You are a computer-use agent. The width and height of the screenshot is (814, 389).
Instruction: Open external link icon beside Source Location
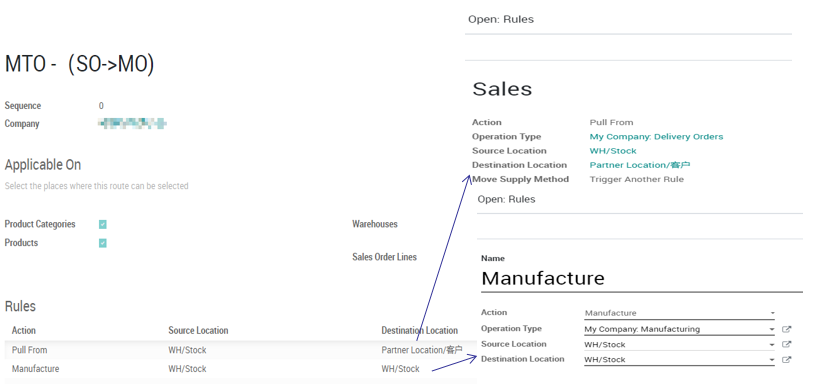point(786,344)
